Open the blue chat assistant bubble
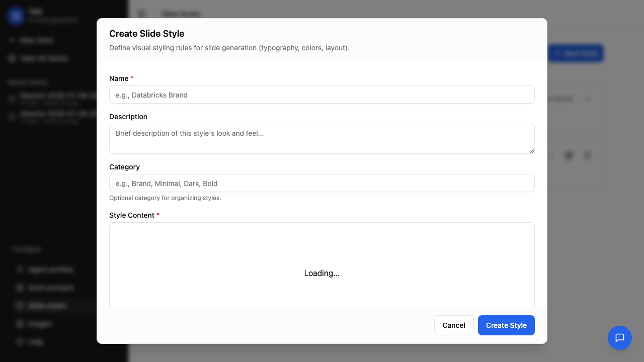Image resolution: width=644 pixels, height=362 pixels. pyautogui.click(x=619, y=338)
